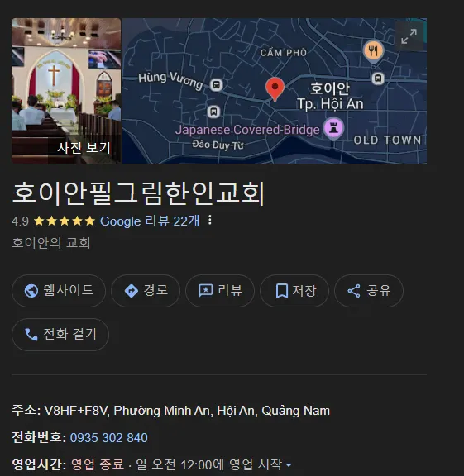Image resolution: width=464 pixels, height=476 pixels.
Task: Click the red location pin on map
Action: pos(275,88)
